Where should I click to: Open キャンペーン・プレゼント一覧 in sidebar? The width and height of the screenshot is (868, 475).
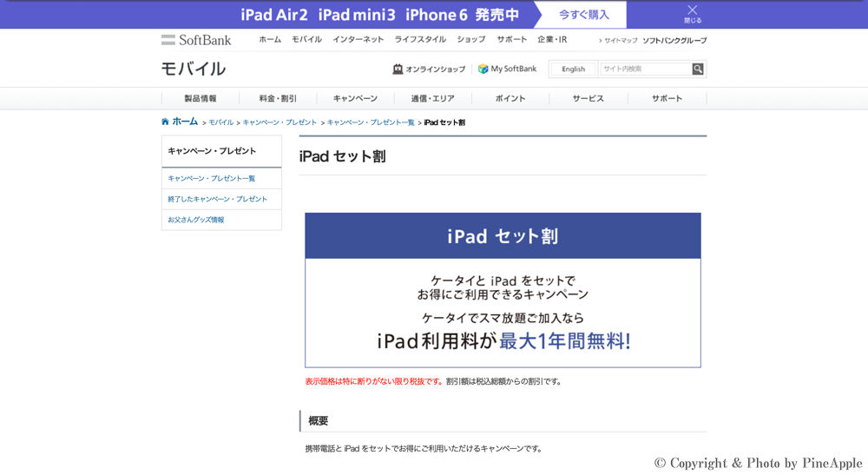(x=212, y=179)
